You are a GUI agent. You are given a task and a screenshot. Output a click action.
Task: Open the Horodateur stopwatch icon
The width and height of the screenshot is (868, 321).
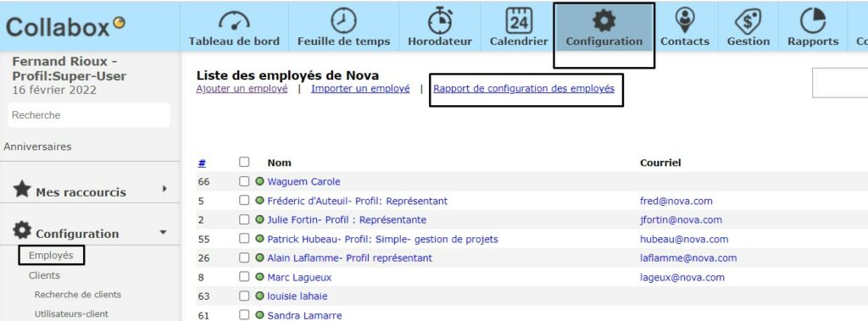tap(440, 20)
